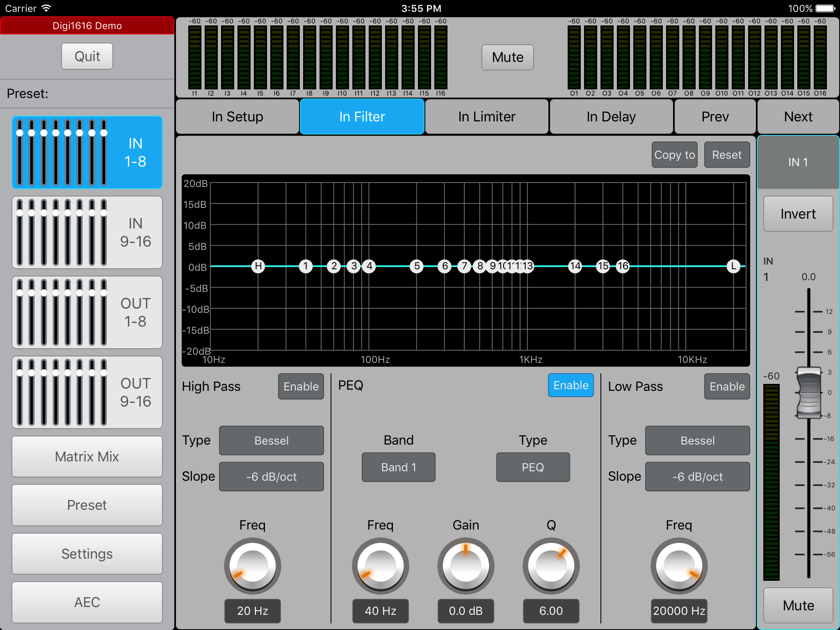Click the Copy to button
This screenshot has width=840, height=630.
click(x=675, y=155)
